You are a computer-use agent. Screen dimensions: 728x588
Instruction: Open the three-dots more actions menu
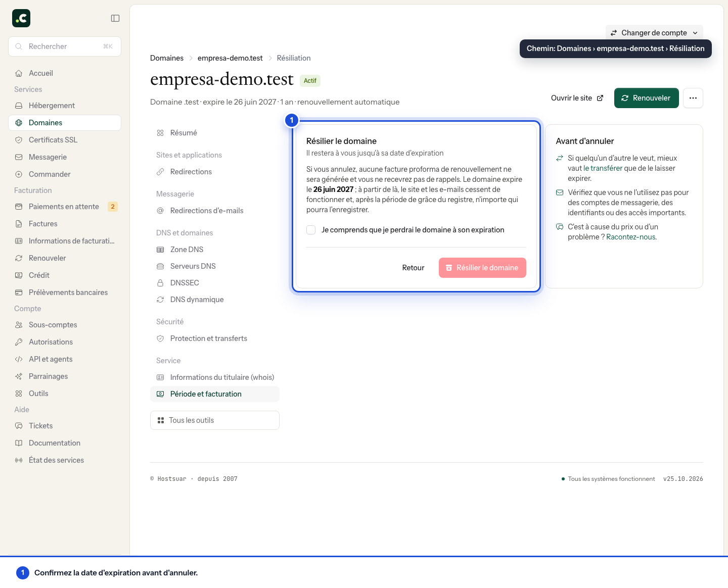click(x=693, y=98)
